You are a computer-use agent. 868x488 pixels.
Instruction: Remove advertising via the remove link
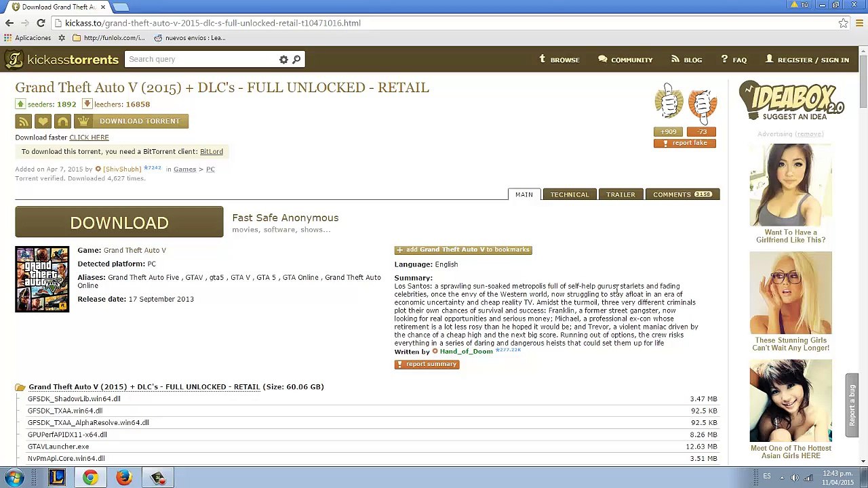point(809,134)
